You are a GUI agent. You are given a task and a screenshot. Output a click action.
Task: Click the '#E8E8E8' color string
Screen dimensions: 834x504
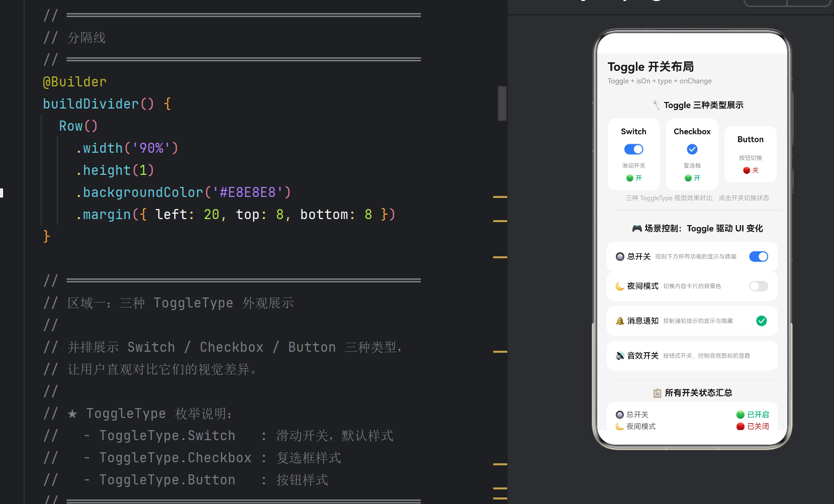[248, 192]
